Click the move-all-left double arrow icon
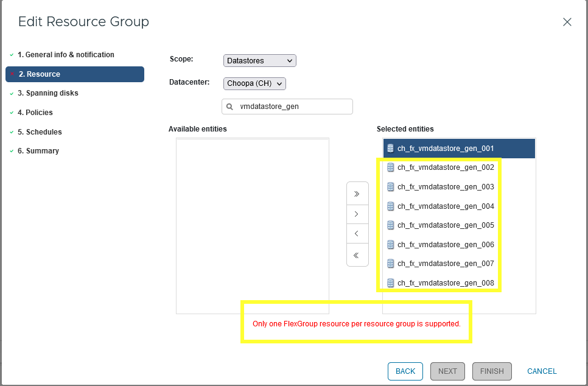Viewport: 588px width, 386px height. 357,255
